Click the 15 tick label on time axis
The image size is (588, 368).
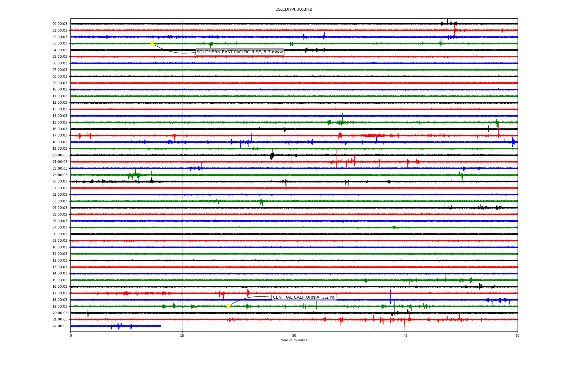(182, 335)
